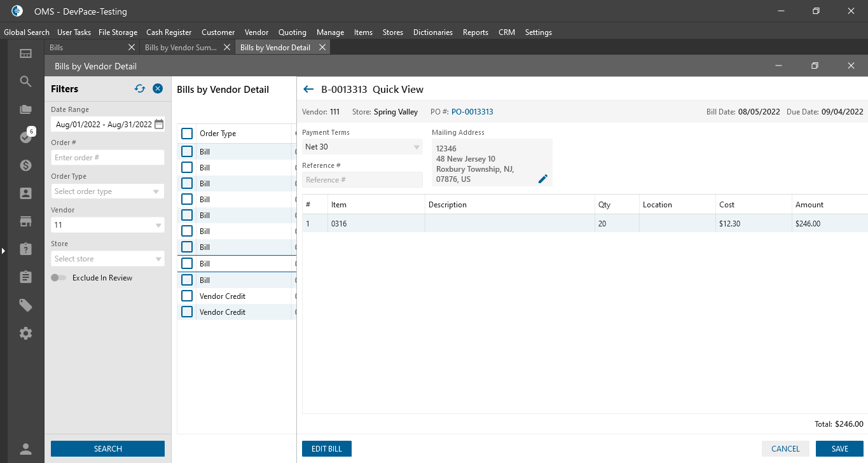Open the Vendor filter dropdown showing 11
This screenshot has width=868, height=463.
[107, 225]
